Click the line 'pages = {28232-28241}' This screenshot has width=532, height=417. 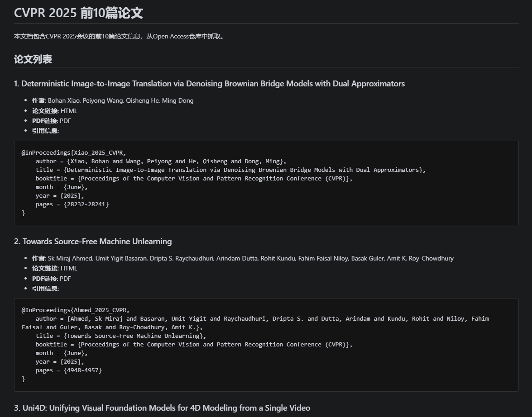pos(72,204)
